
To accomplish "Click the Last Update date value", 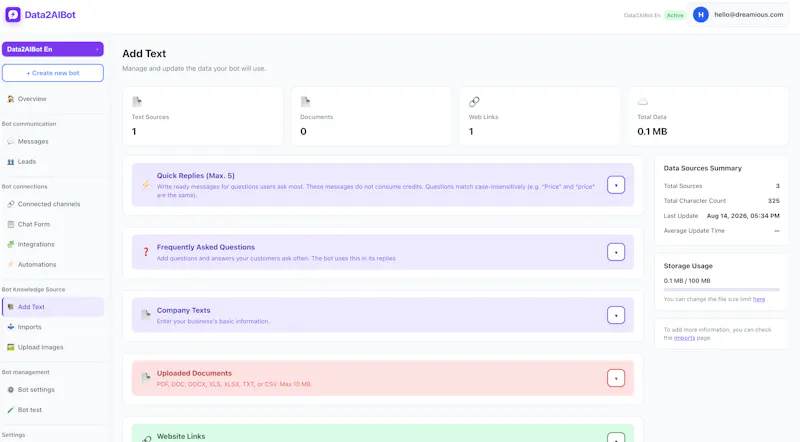I will 743,216.
